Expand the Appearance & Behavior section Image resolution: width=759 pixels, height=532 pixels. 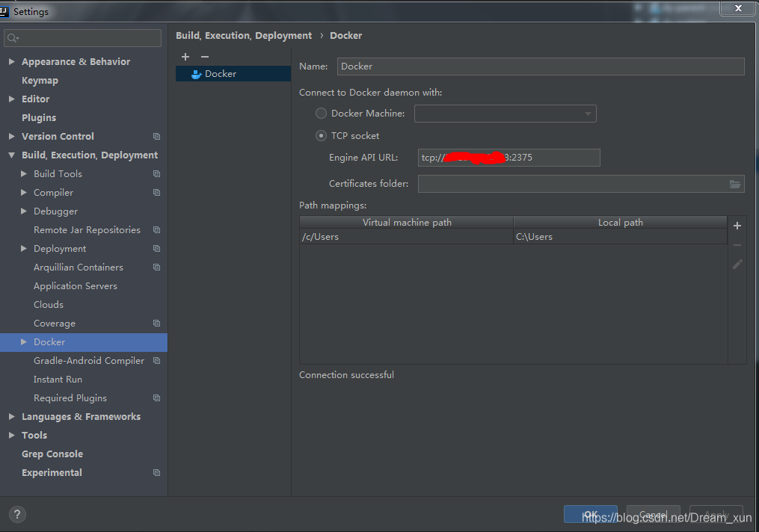12,62
